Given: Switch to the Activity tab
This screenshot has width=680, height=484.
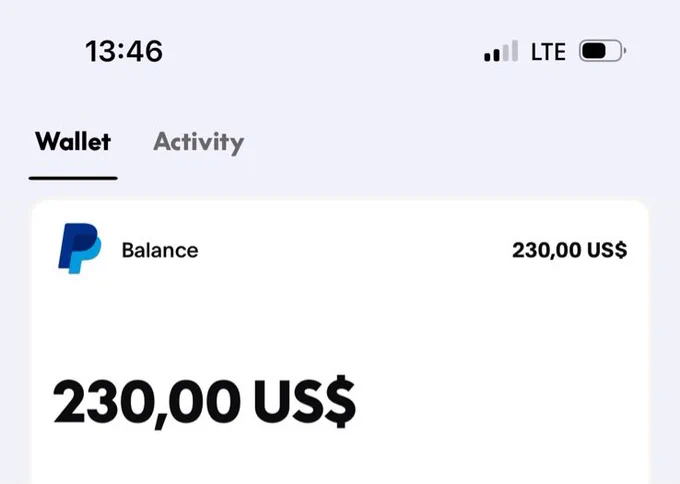Looking at the screenshot, I should (x=199, y=142).
